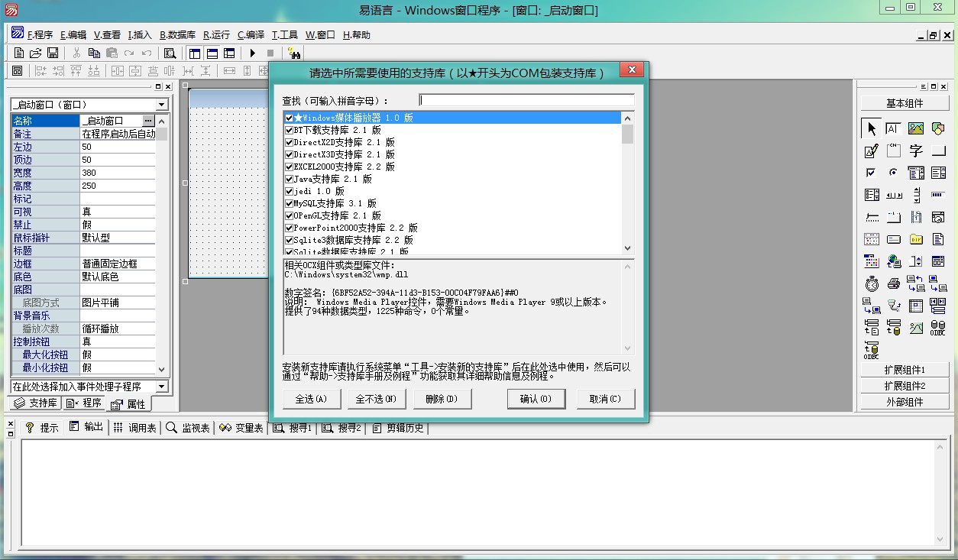This screenshot has width=958, height=560.
Task: Click library list scroll up arrow
Action: point(628,118)
